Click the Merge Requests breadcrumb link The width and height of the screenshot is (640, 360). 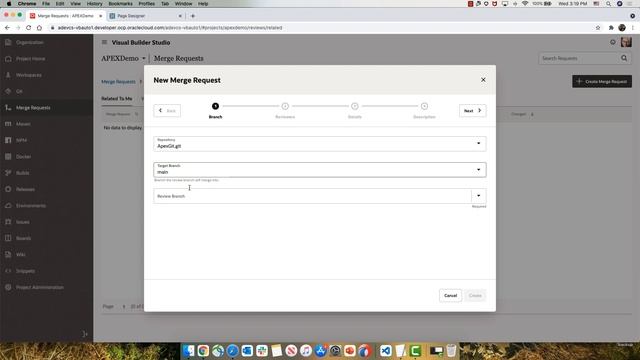pyautogui.click(x=118, y=82)
